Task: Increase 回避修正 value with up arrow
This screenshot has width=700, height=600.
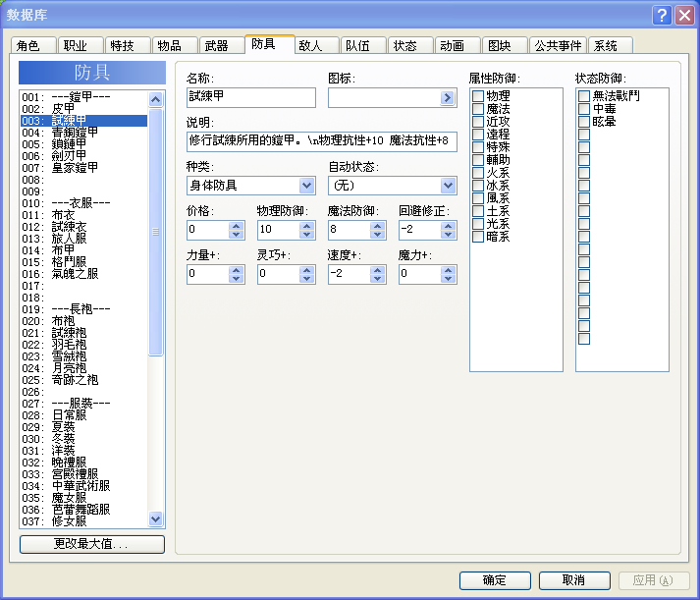Action: point(448,226)
